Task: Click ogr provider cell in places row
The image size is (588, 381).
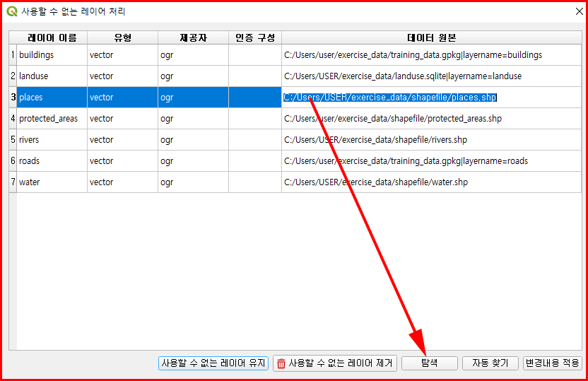Action: point(193,97)
